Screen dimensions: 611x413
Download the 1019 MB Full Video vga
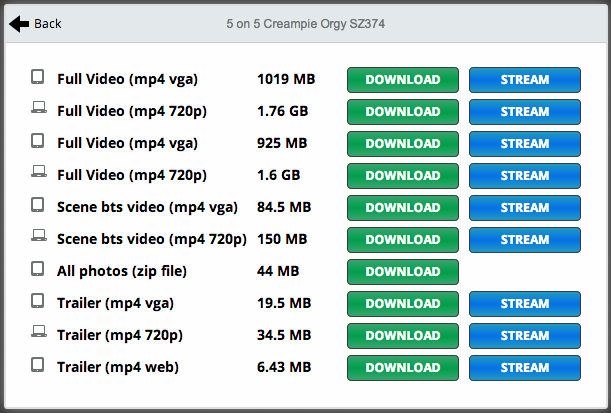pos(402,80)
